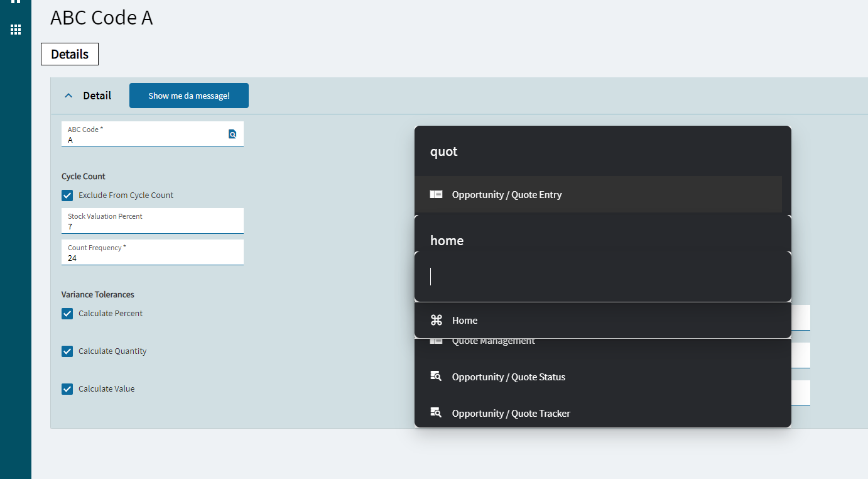Click the form icon next to Quote Management
Image resolution: width=868 pixels, height=479 pixels.
tap(436, 340)
